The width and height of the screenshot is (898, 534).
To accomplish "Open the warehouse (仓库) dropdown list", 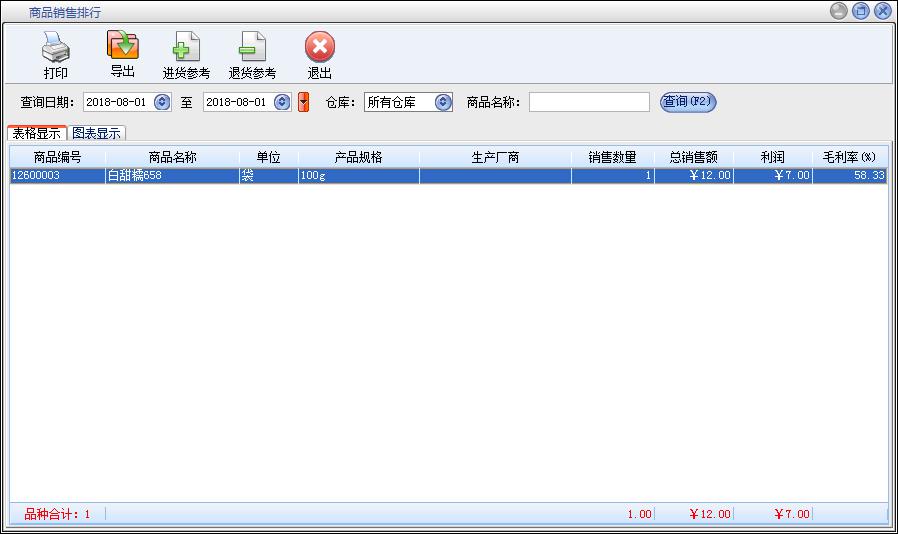I will point(443,102).
